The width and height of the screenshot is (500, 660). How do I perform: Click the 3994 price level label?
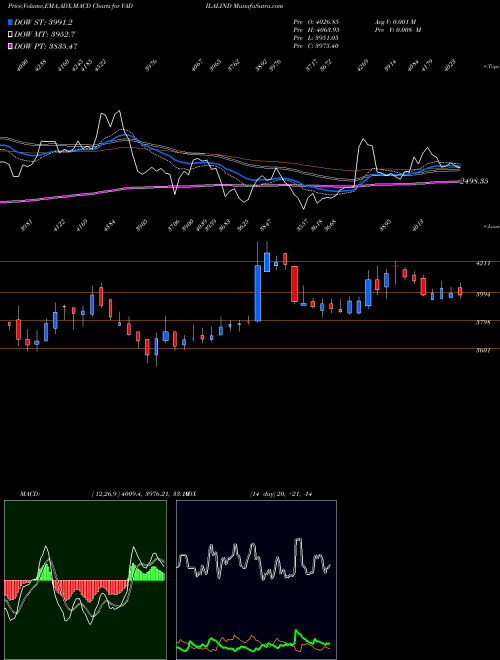click(x=482, y=295)
